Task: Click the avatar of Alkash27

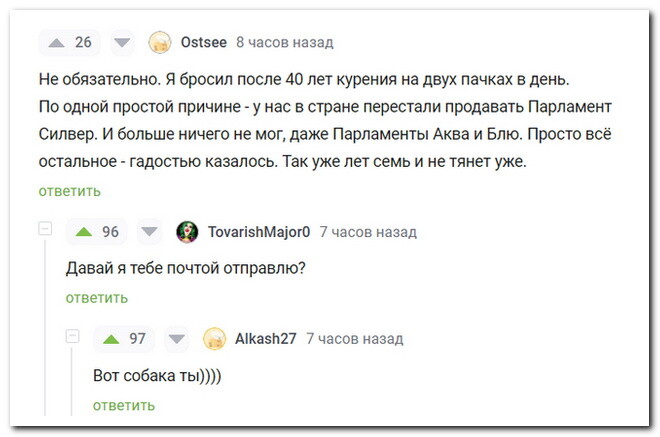Action: coord(214,338)
